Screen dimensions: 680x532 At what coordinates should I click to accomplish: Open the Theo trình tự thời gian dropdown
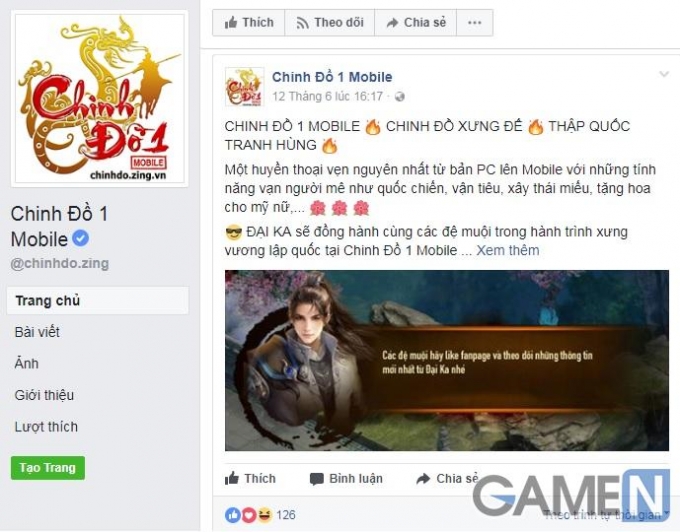pos(606,515)
